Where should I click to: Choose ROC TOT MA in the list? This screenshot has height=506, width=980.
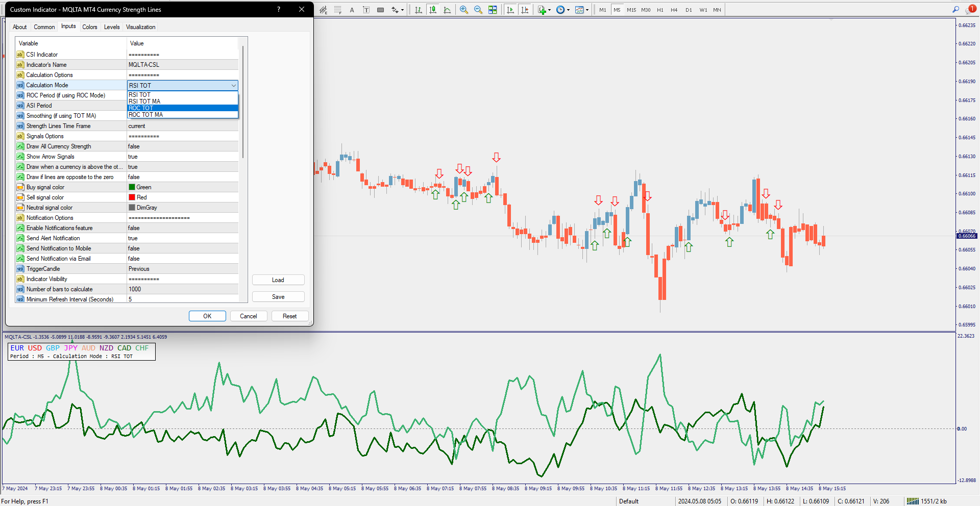183,115
